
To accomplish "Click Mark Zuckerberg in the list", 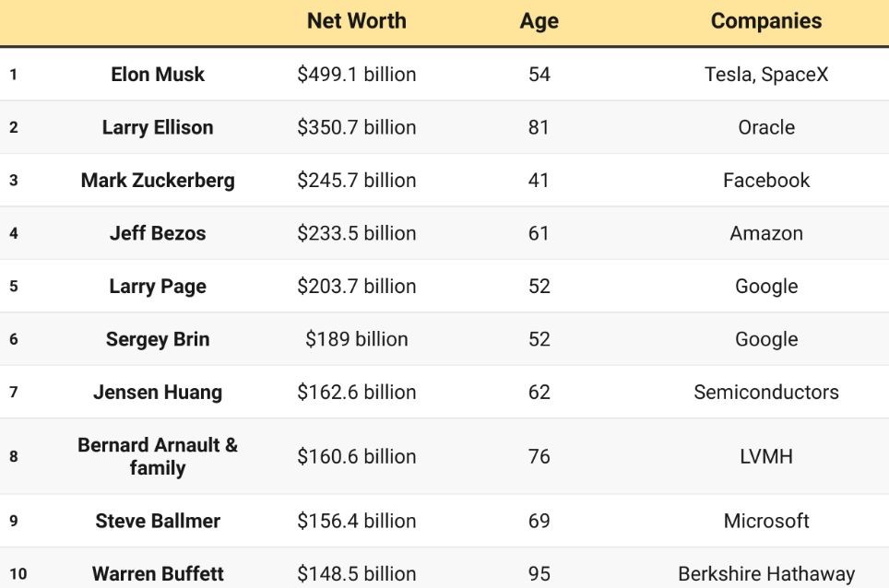I will tap(158, 181).
